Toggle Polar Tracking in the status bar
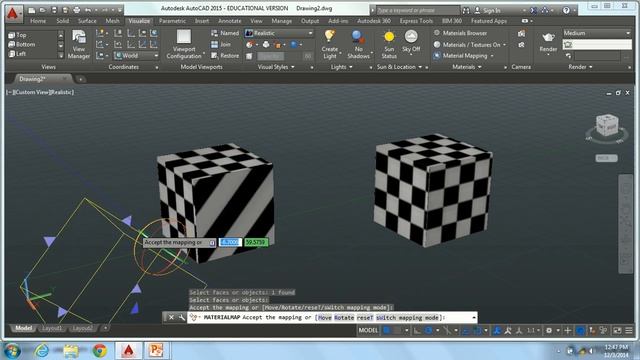Screen dimensions: 640x360 (x=428, y=330)
